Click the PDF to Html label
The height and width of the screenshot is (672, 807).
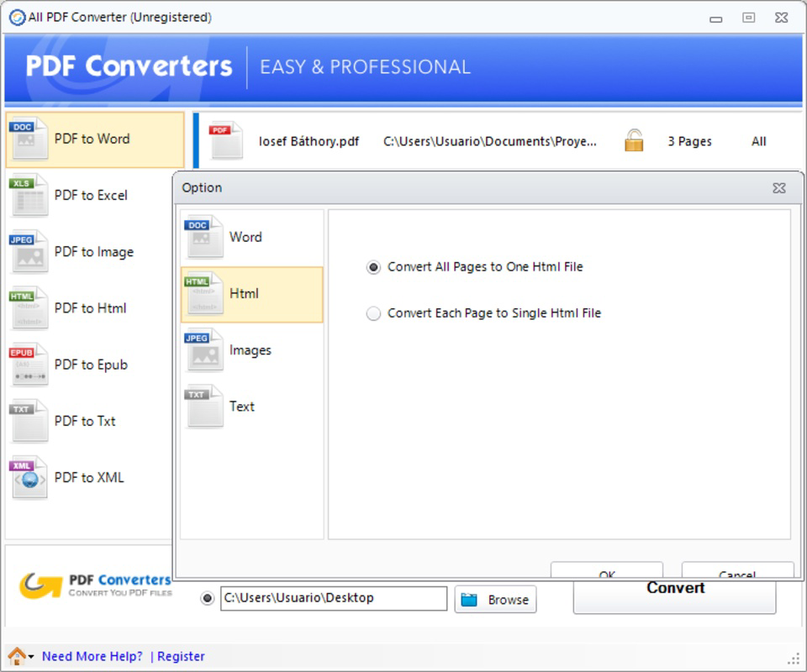[x=91, y=308]
